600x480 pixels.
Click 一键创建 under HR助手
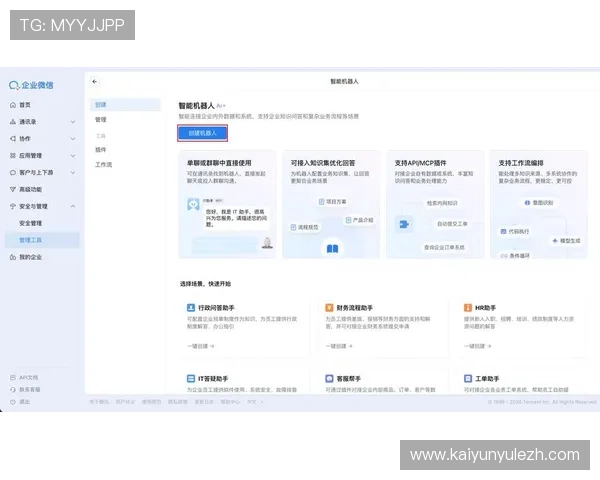click(478, 346)
